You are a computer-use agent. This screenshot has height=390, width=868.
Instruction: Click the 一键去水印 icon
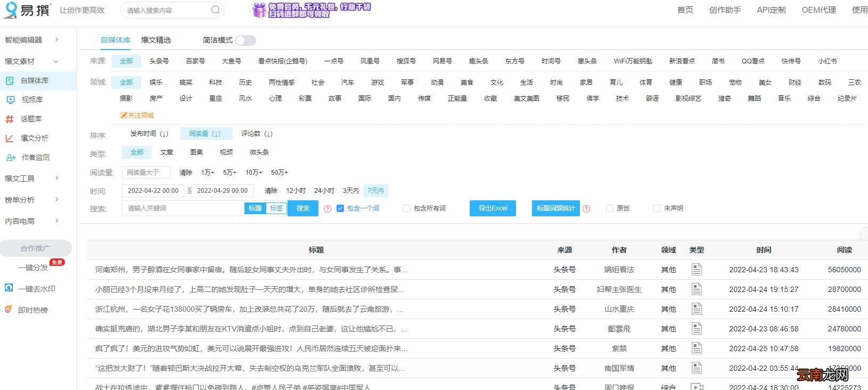[9, 288]
